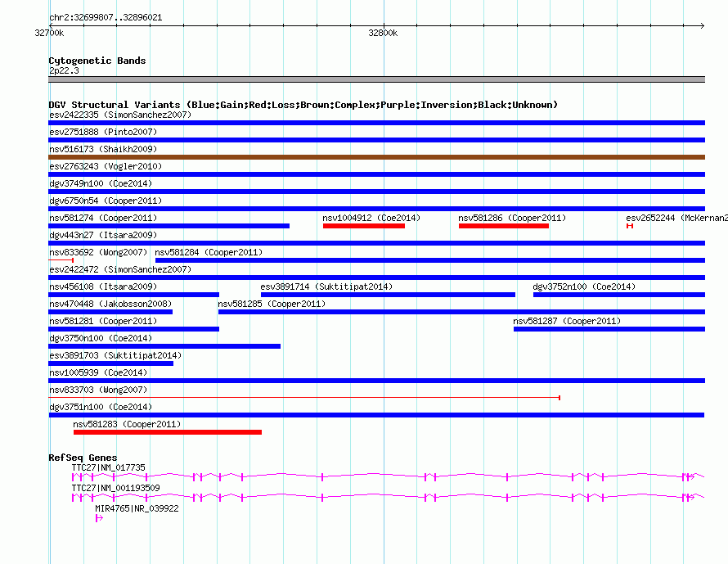Select the esv3891703 (Suktitipat2014) label
The height and width of the screenshot is (564, 728).
pos(115,355)
